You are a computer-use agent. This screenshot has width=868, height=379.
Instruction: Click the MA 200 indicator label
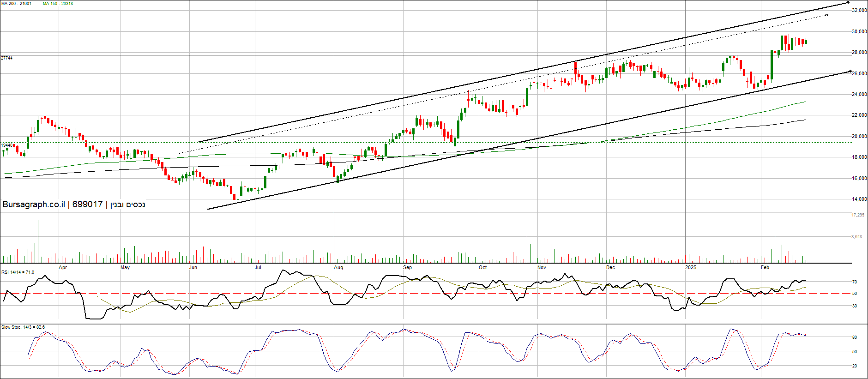pos(16,4)
